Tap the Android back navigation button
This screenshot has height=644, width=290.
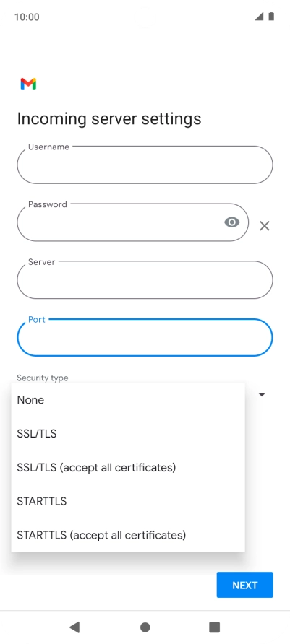click(x=74, y=627)
